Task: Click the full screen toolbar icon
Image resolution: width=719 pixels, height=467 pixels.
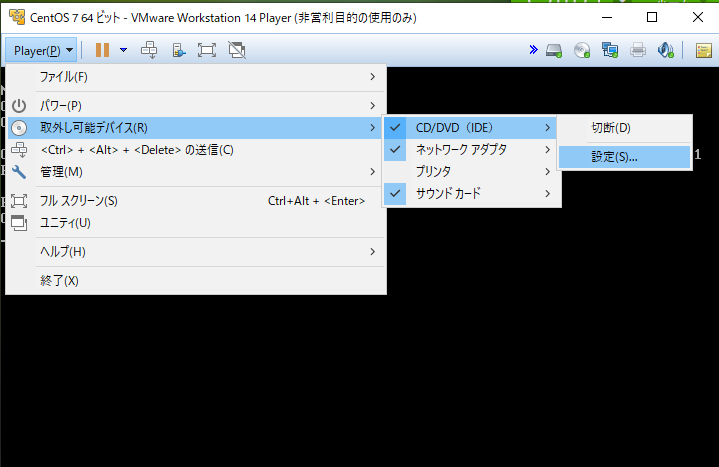Action: pos(207,50)
